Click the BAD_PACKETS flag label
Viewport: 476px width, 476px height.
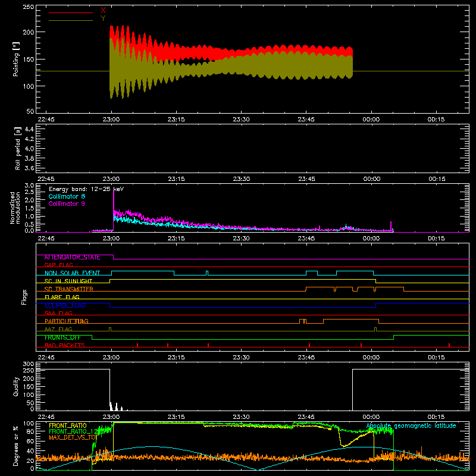[65, 345]
